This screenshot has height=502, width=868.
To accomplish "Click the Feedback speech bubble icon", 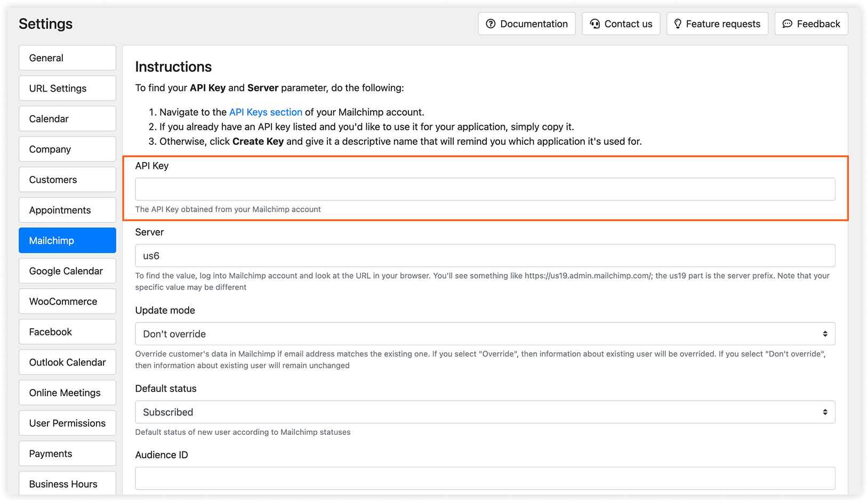I will [x=787, y=24].
